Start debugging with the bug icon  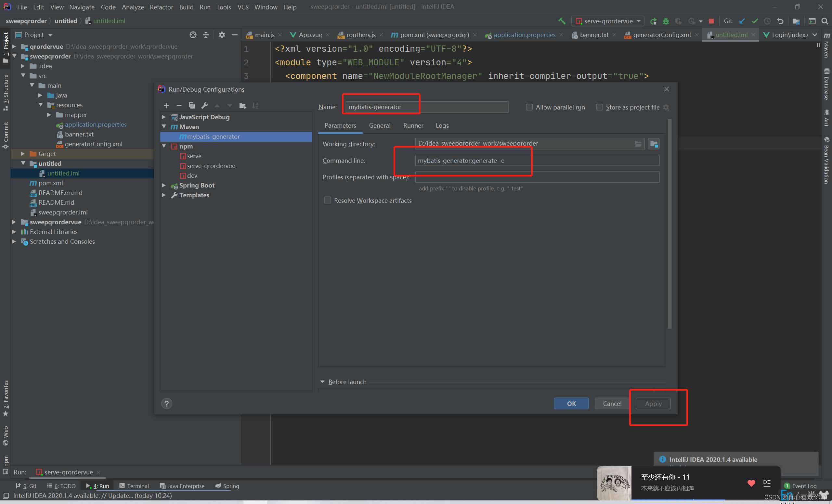(666, 21)
